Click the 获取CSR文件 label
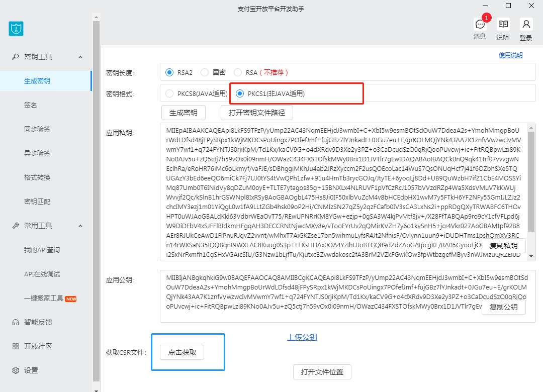The image size is (543, 392). pyautogui.click(x=126, y=352)
